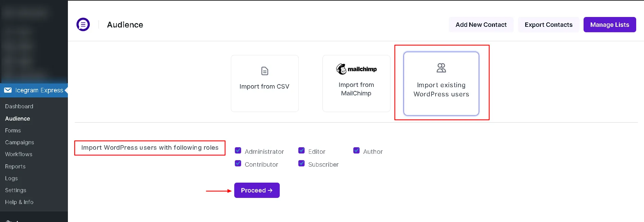Click the envelope icon beside Icegram Express
Image resolution: width=644 pixels, height=222 pixels.
click(x=8, y=90)
